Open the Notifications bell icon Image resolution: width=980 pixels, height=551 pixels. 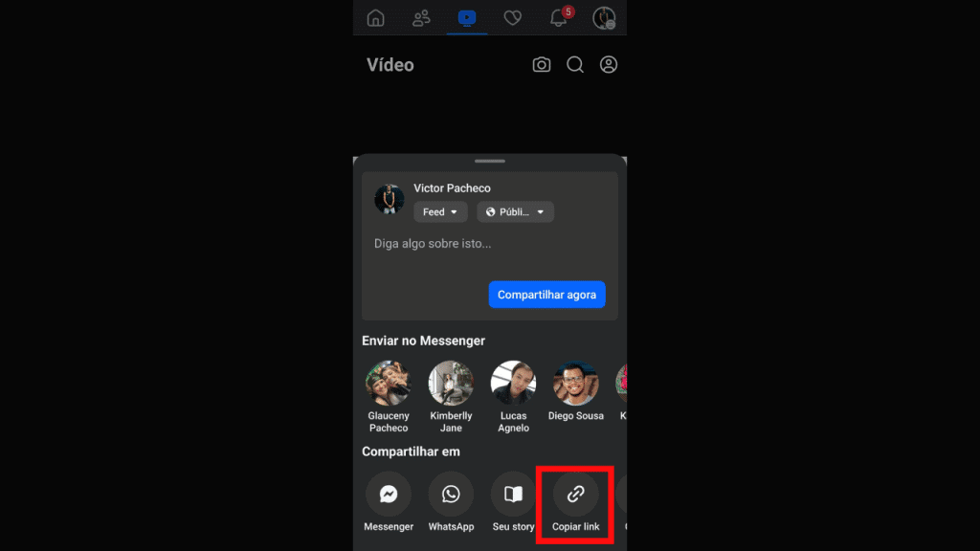559,18
